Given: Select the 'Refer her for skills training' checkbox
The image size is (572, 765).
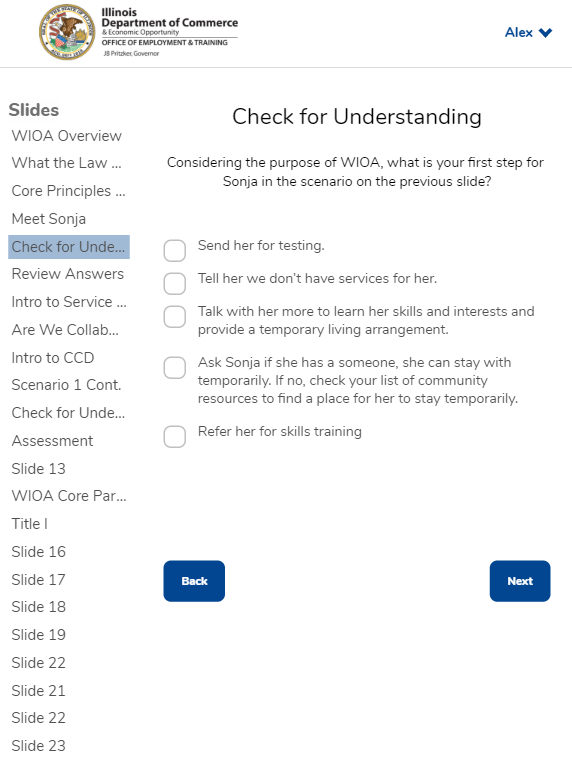Looking at the screenshot, I should pos(175,437).
